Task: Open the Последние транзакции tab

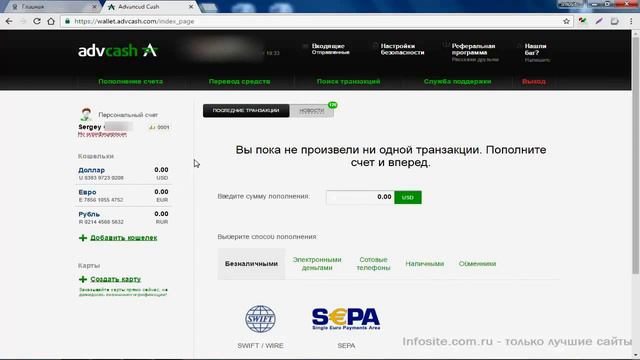Action: 246,111
